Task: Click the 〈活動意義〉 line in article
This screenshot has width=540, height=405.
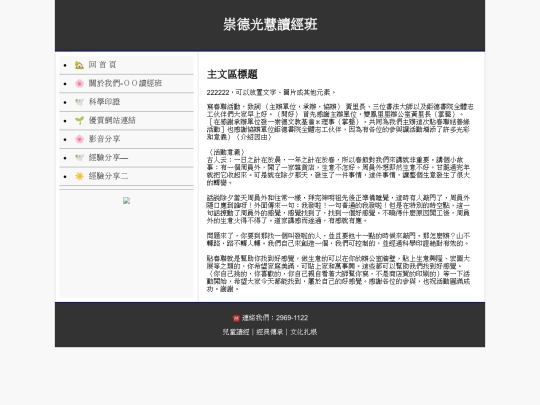Action: 227,152
